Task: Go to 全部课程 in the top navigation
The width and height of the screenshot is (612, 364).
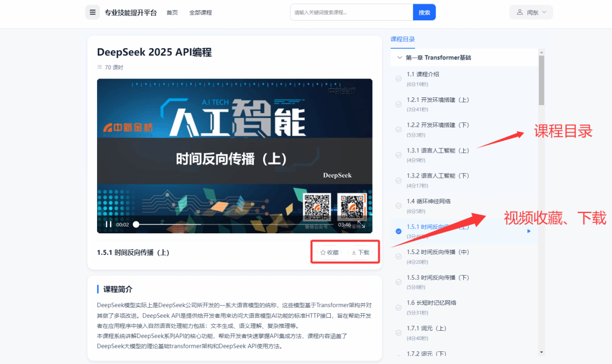Action: pyautogui.click(x=200, y=13)
